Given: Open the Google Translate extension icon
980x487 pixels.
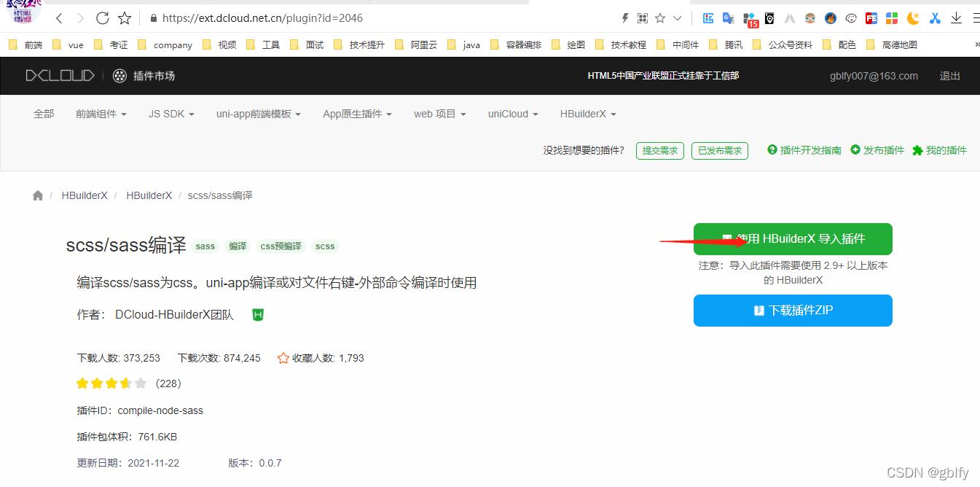Looking at the screenshot, I should (728, 17).
